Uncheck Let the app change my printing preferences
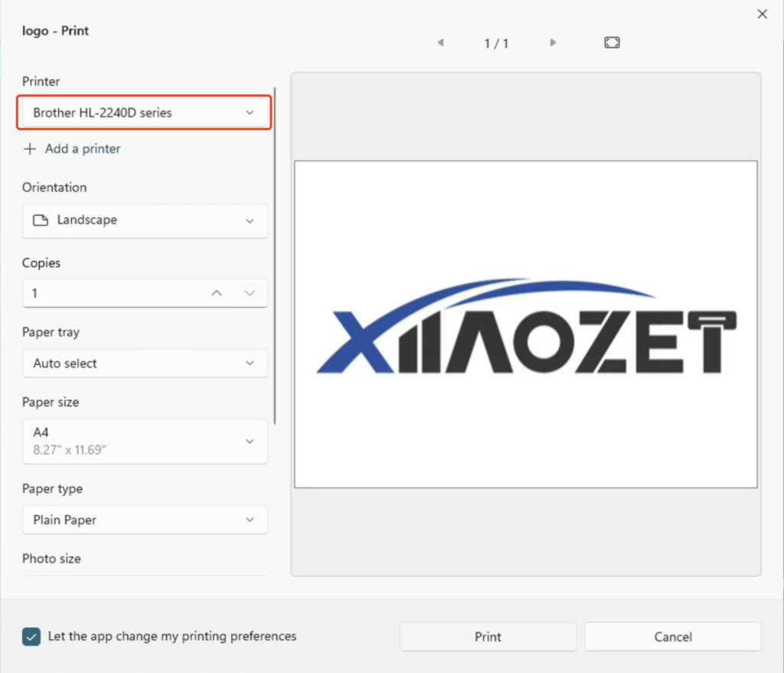 click(x=31, y=637)
